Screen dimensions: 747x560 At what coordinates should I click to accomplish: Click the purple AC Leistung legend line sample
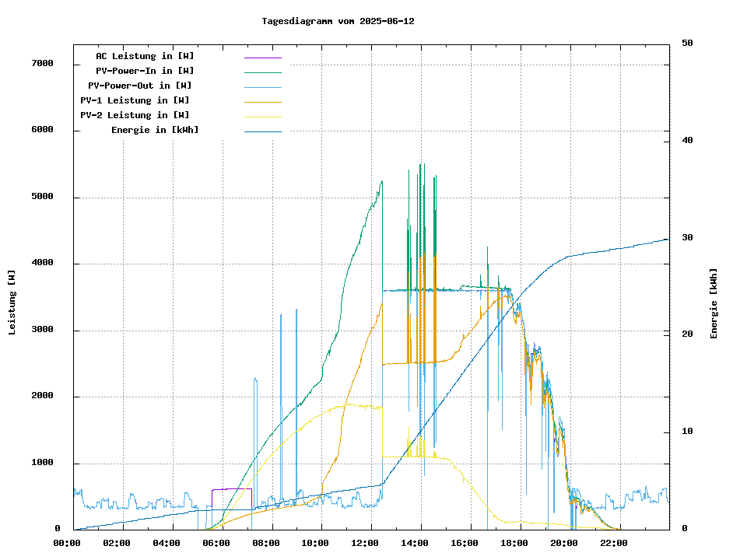pos(262,58)
